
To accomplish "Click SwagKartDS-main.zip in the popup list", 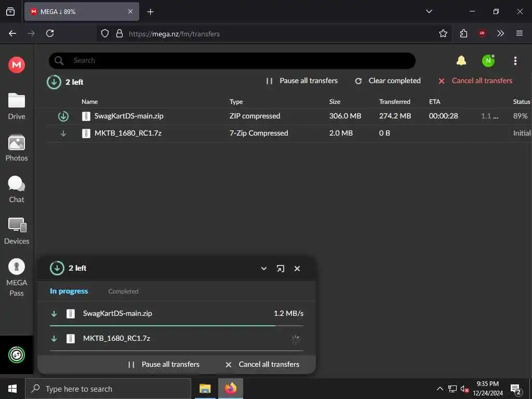I will click(117, 313).
